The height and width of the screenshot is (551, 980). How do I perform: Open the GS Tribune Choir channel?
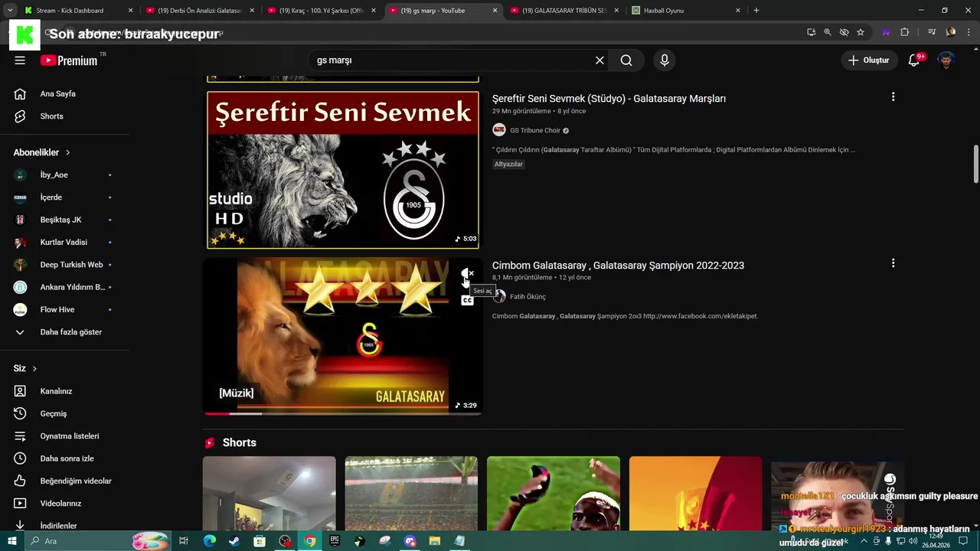[x=535, y=130]
